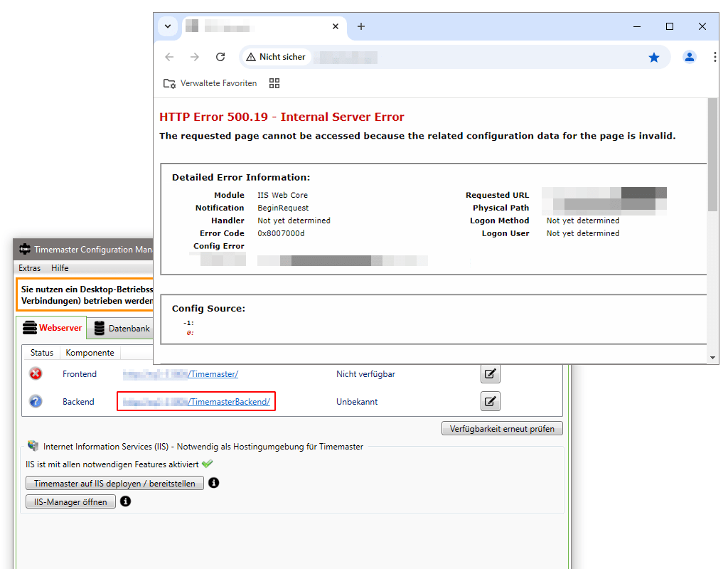
Task: Click the info icon beside IIS-Manager öffnen
Action: (x=126, y=501)
